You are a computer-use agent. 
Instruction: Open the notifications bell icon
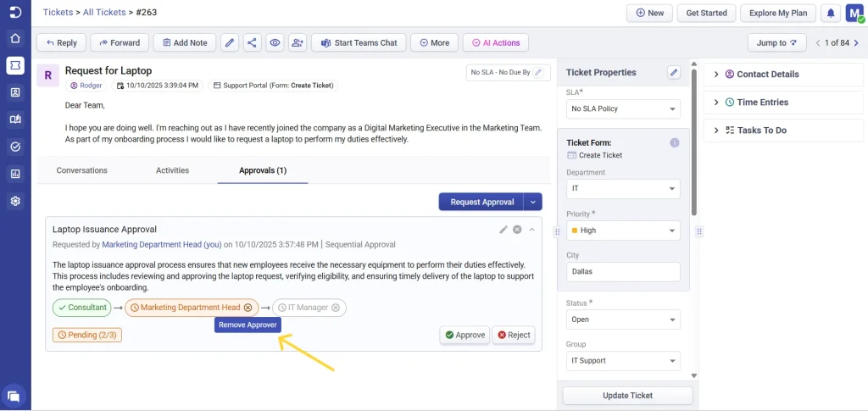[x=831, y=14]
